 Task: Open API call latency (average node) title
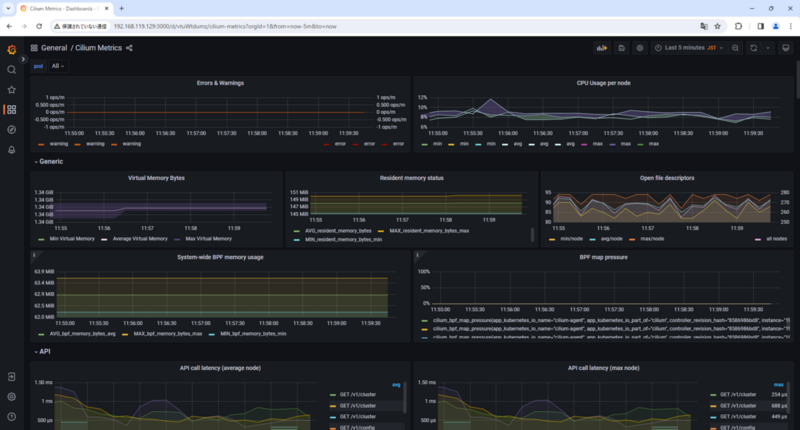(220, 368)
